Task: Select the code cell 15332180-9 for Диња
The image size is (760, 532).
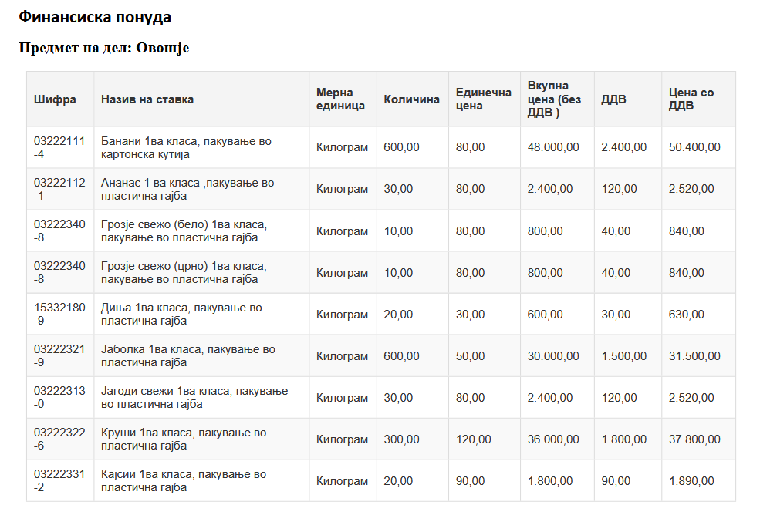Action: 59,314
